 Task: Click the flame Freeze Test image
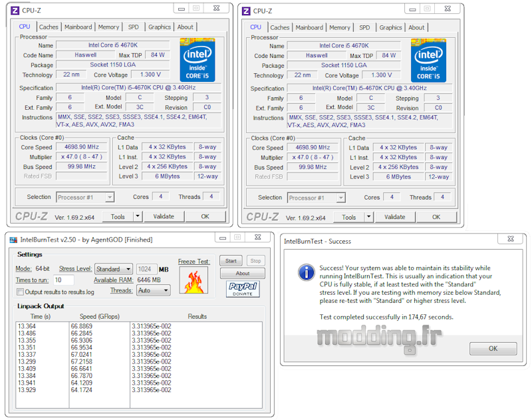(x=194, y=280)
